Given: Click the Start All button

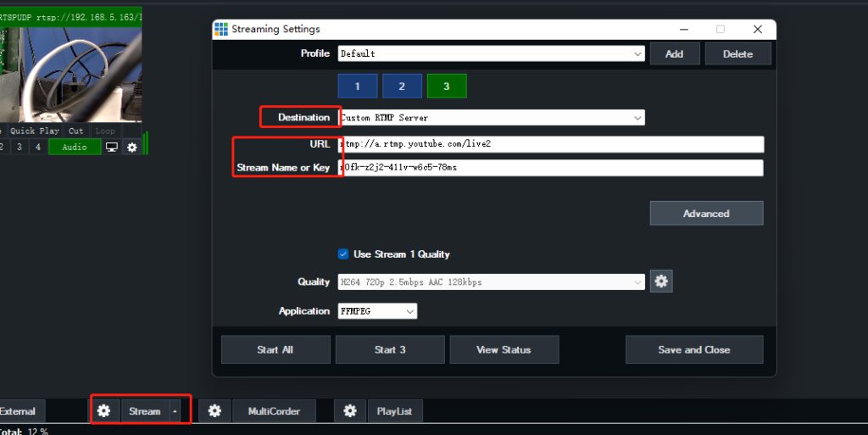Looking at the screenshot, I should pos(275,349).
